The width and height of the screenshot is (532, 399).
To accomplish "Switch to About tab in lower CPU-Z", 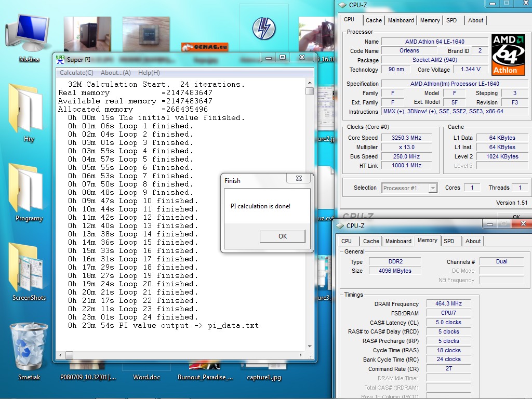I will tap(473, 241).
